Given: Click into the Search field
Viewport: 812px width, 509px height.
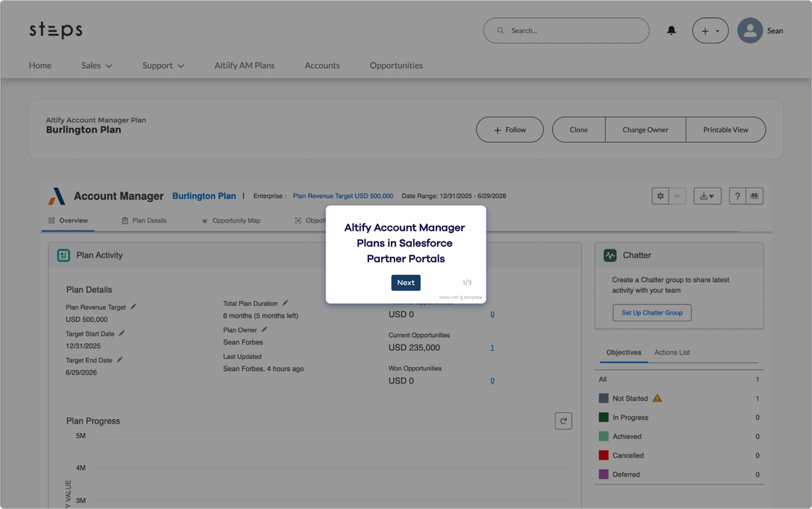Looking at the screenshot, I should (x=566, y=30).
